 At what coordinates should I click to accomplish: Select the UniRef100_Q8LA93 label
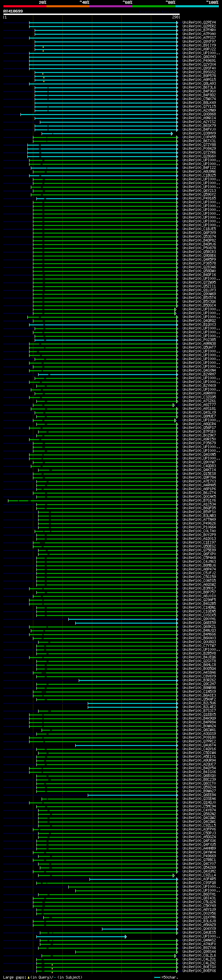[199, 84]
